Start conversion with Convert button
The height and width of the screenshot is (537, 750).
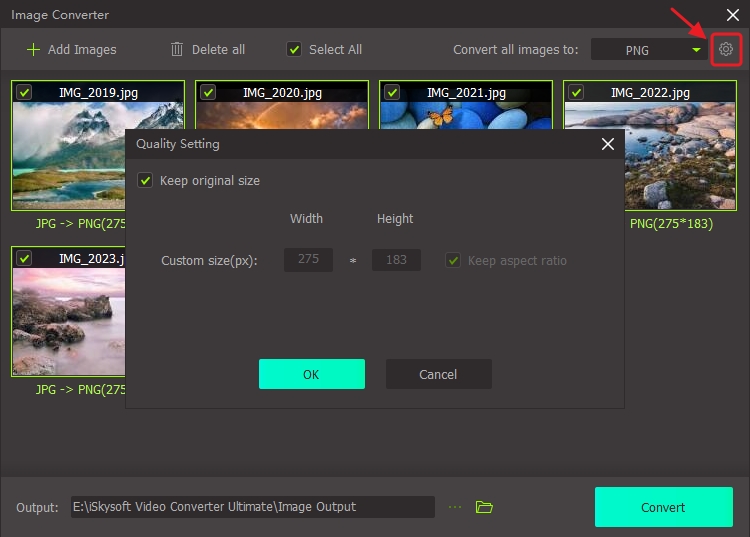[663, 507]
